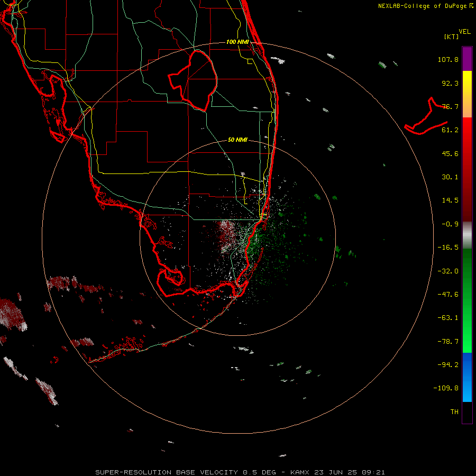
Task: Click the -63.1 velocity scale value
Action: point(448,318)
